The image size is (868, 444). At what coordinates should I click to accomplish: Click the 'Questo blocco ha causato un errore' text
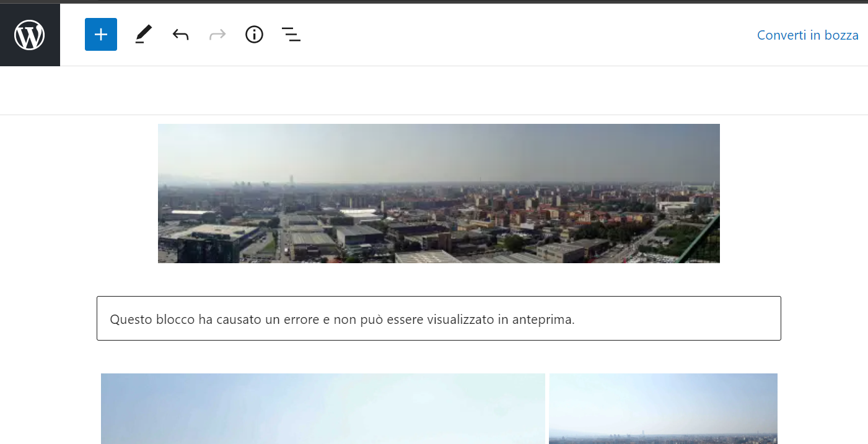pyautogui.click(x=342, y=320)
